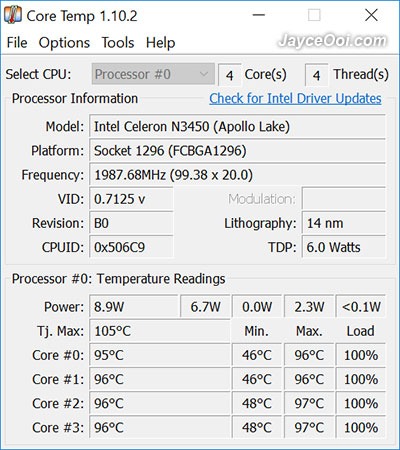
Task: Click Core #2 maximum temperature 97°C
Action: (x=309, y=403)
